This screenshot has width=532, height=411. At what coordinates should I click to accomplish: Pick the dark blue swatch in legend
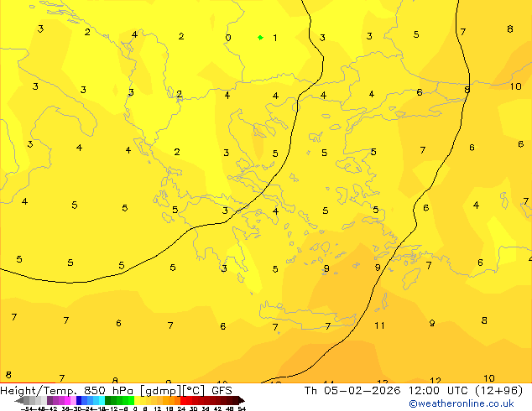[x=79, y=400]
